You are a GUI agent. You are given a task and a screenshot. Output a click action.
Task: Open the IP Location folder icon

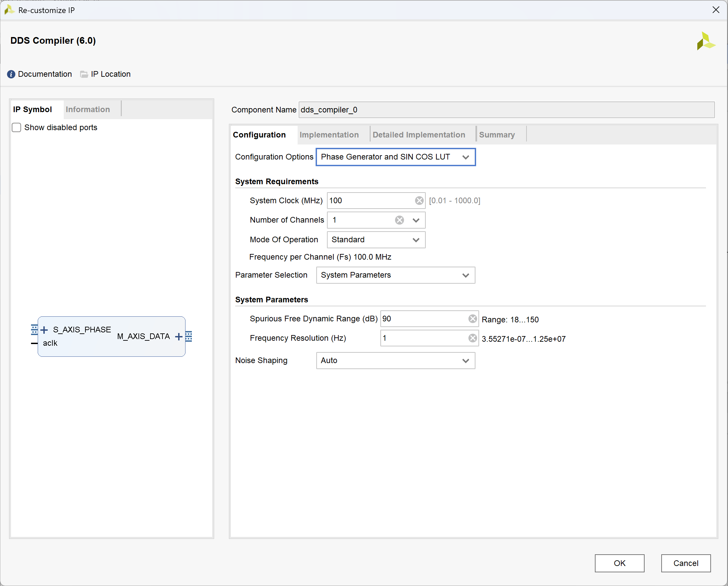click(x=84, y=74)
